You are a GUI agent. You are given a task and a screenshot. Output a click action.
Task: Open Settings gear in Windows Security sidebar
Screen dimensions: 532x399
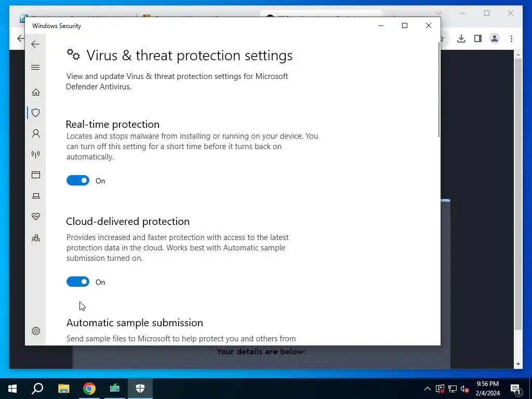pyautogui.click(x=36, y=331)
